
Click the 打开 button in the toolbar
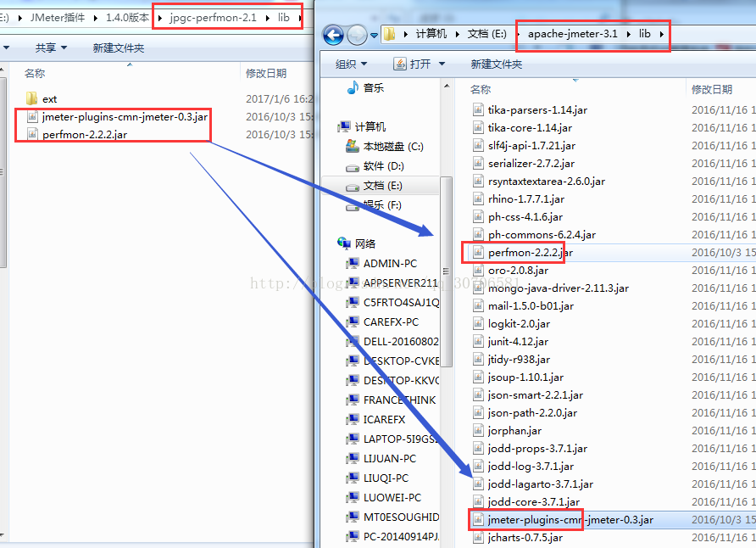coord(413,64)
